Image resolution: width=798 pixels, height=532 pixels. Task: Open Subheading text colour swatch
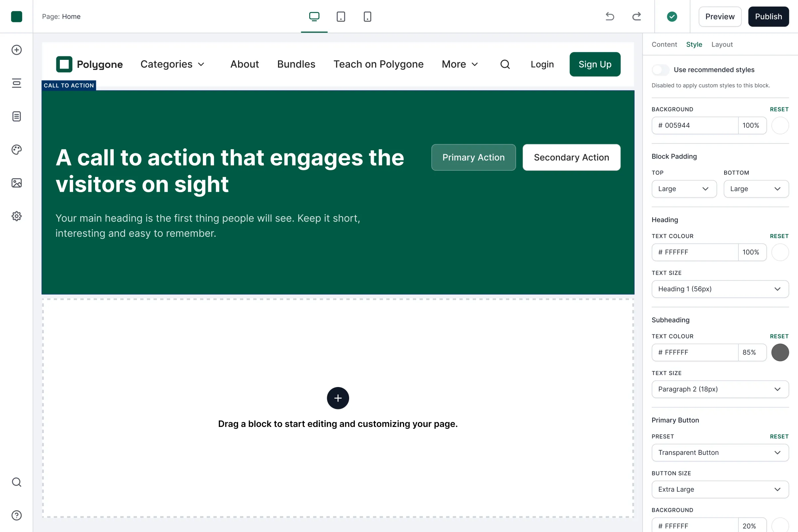tap(780, 352)
